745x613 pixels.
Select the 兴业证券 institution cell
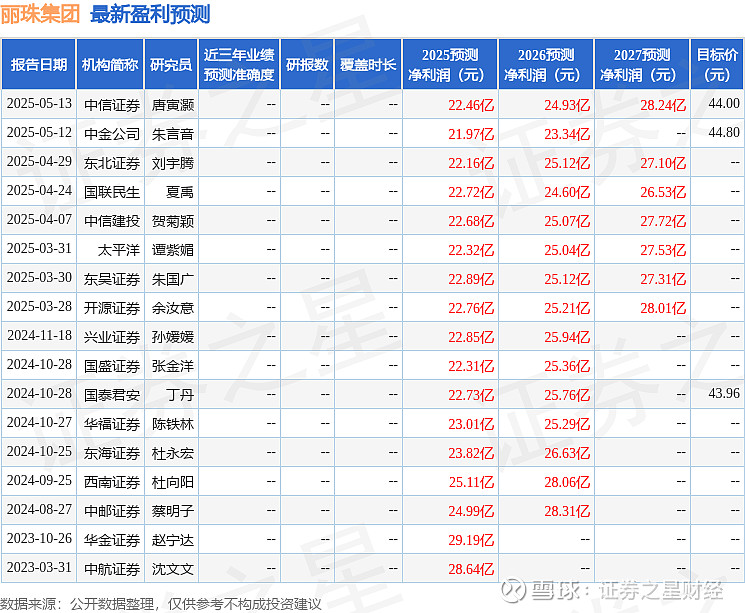pyautogui.click(x=112, y=337)
